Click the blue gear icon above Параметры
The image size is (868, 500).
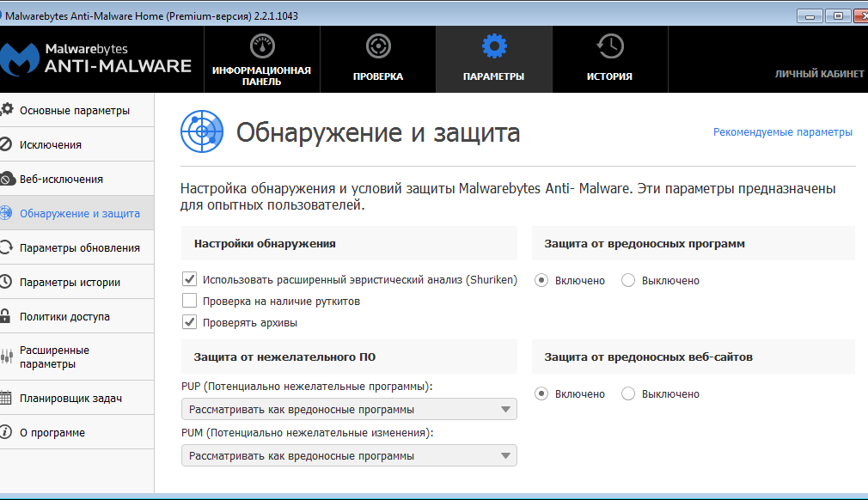click(494, 46)
